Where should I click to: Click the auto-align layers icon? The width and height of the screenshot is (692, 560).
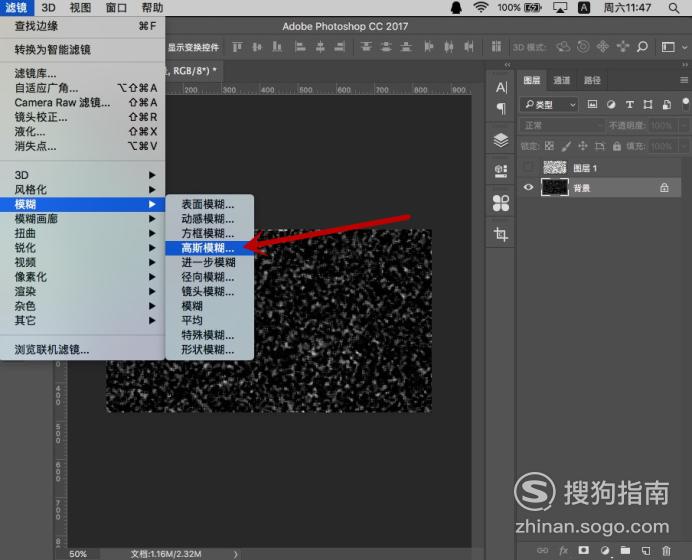496,46
